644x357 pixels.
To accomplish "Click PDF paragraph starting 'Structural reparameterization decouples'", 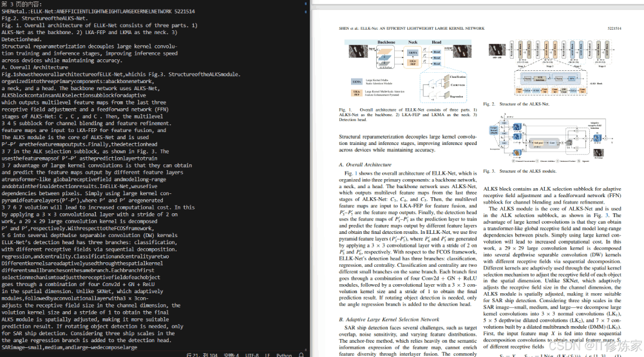I will (x=408, y=143).
